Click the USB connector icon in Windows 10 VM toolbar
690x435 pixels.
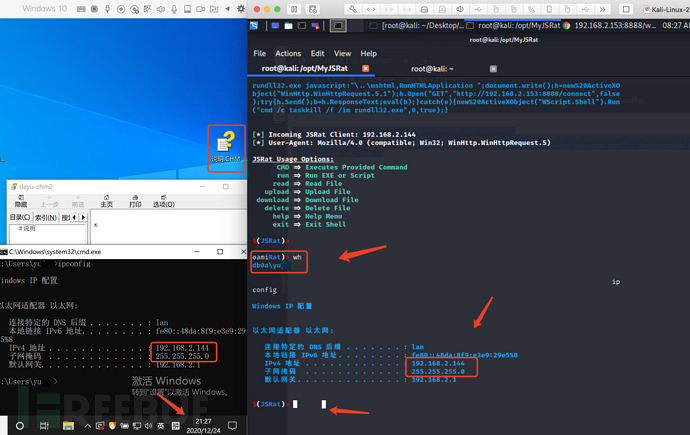tap(107, 9)
